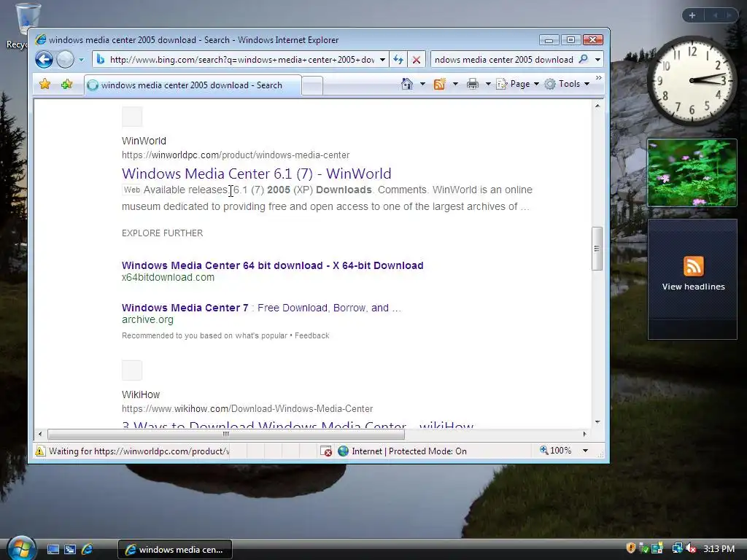Click the network connection tray icon
The width and height of the screenshot is (747, 560).
(677, 548)
